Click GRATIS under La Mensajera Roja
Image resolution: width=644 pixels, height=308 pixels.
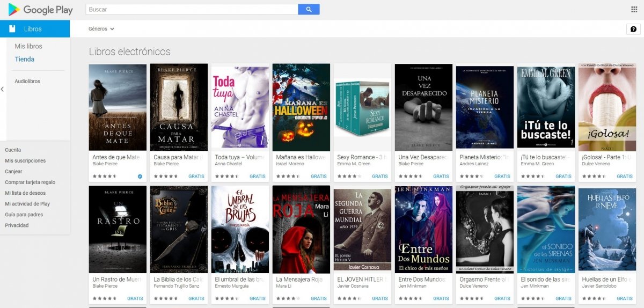pyautogui.click(x=319, y=298)
